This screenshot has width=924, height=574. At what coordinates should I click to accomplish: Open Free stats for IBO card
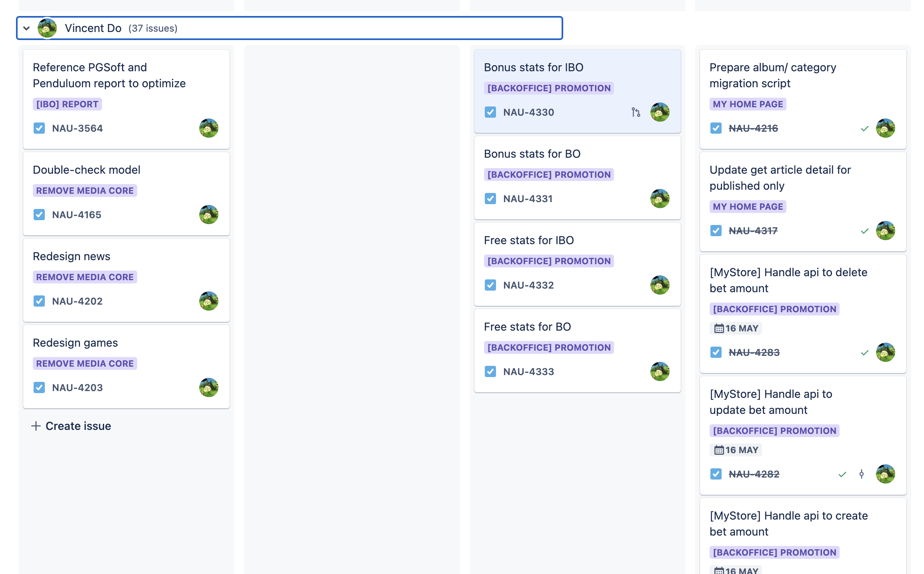click(x=529, y=241)
